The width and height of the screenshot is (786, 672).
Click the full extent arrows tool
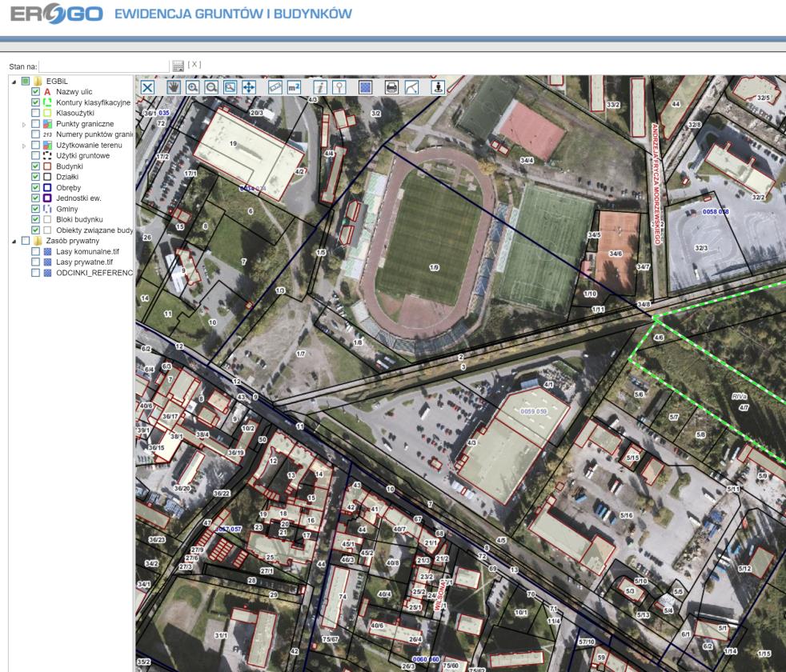[249, 88]
